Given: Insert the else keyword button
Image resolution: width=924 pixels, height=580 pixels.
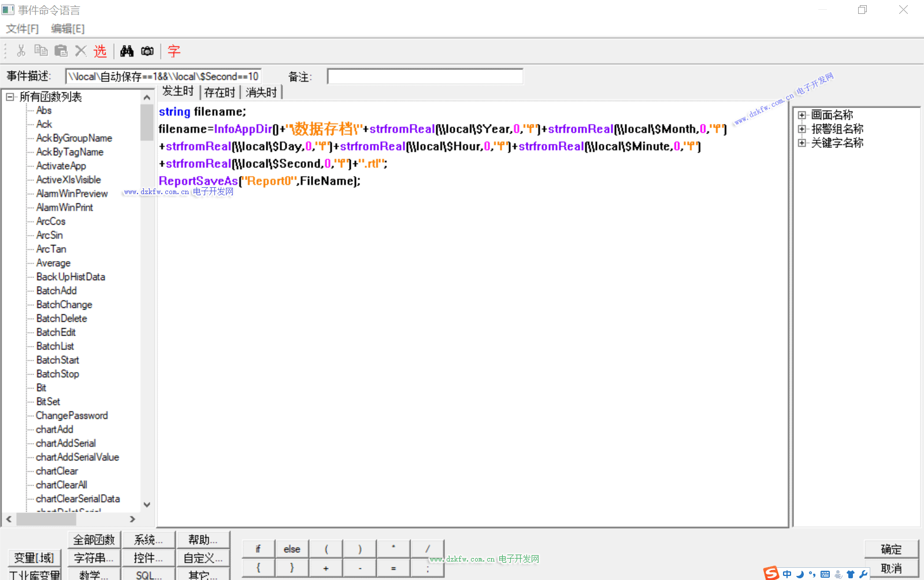Looking at the screenshot, I should click(x=292, y=549).
